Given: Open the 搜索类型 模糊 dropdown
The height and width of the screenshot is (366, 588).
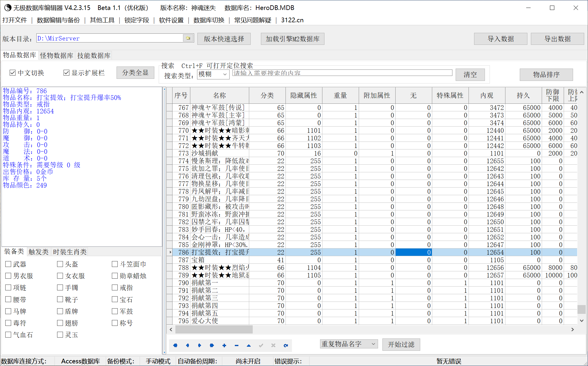Looking at the screenshot, I should (213, 74).
